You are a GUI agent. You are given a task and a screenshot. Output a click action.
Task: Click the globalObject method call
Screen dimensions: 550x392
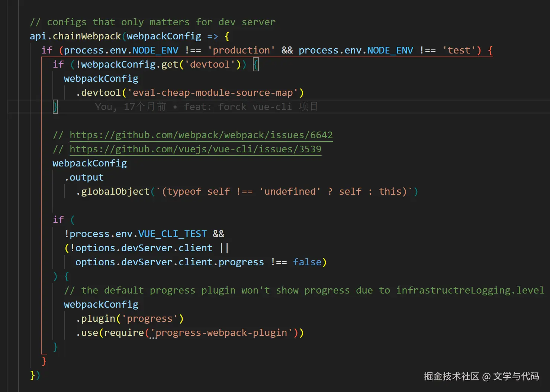tap(115, 191)
